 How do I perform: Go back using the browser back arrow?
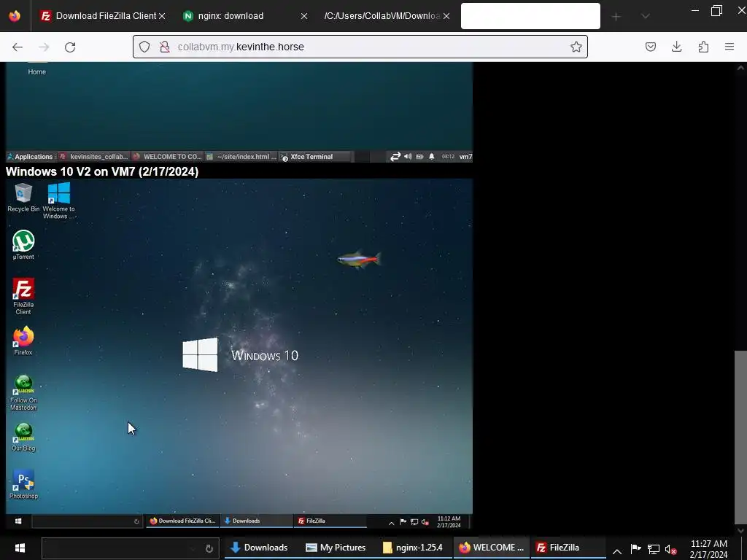coord(18,47)
